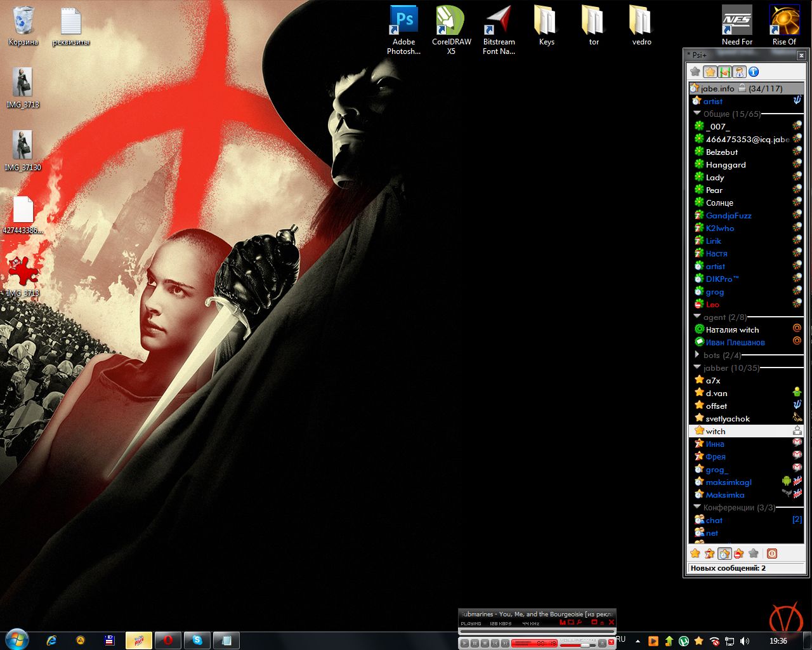Screen dimensions: 812x650
Task: Open Bitstream Font Navigator shortcut
Action: [x=499, y=30]
